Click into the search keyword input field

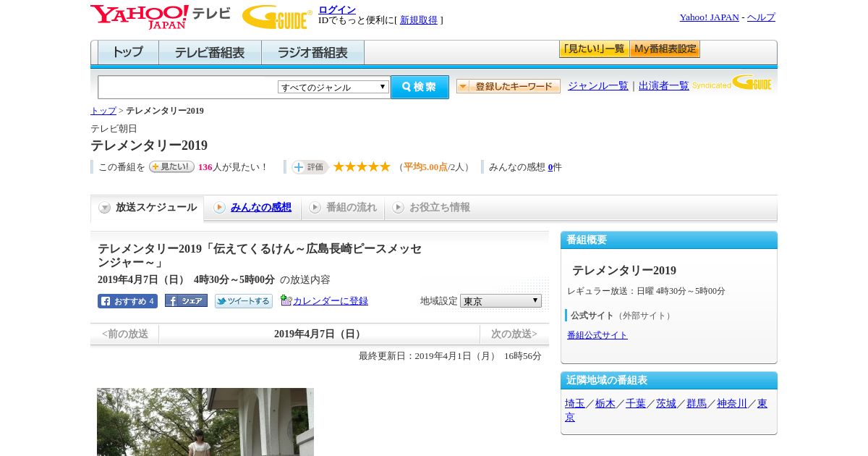coord(188,87)
